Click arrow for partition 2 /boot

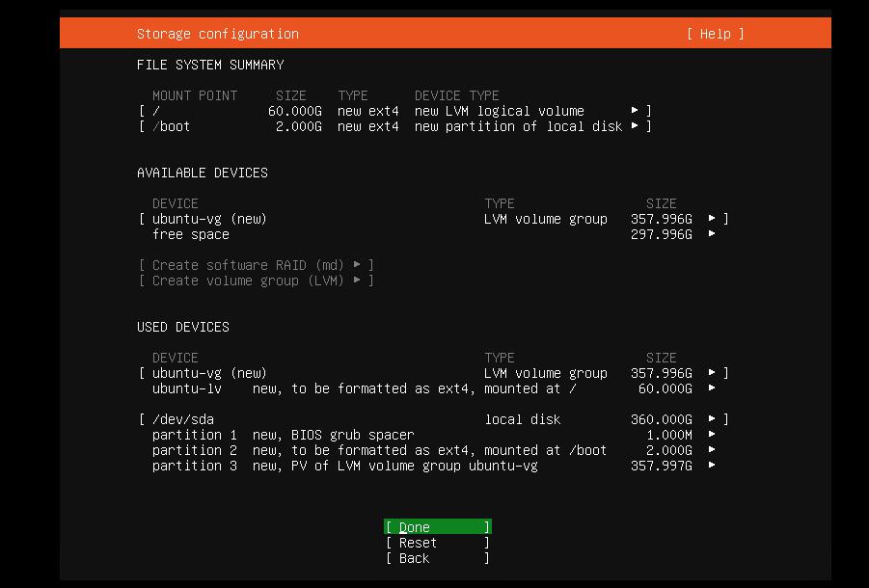pyautogui.click(x=712, y=450)
